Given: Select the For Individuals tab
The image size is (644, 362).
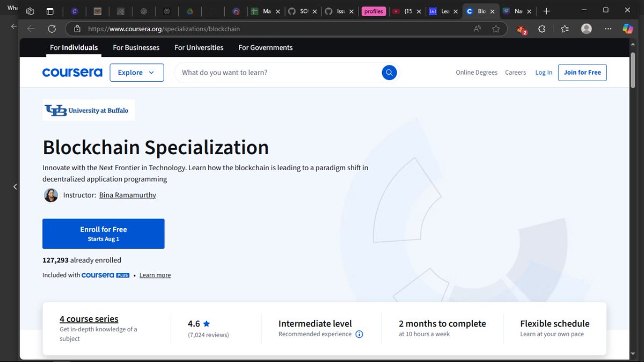Looking at the screenshot, I should tap(74, 47).
